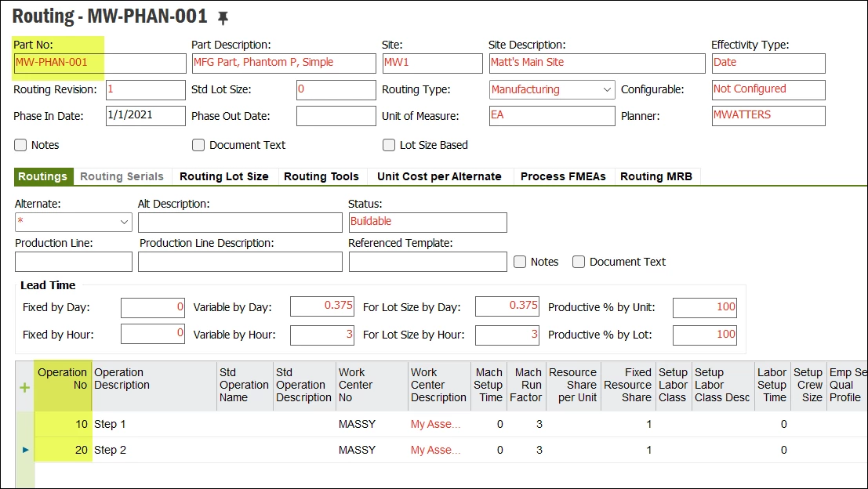Open Unit Cost per Alternate tab
Image resolution: width=868 pixels, height=489 pixels.
tap(440, 176)
